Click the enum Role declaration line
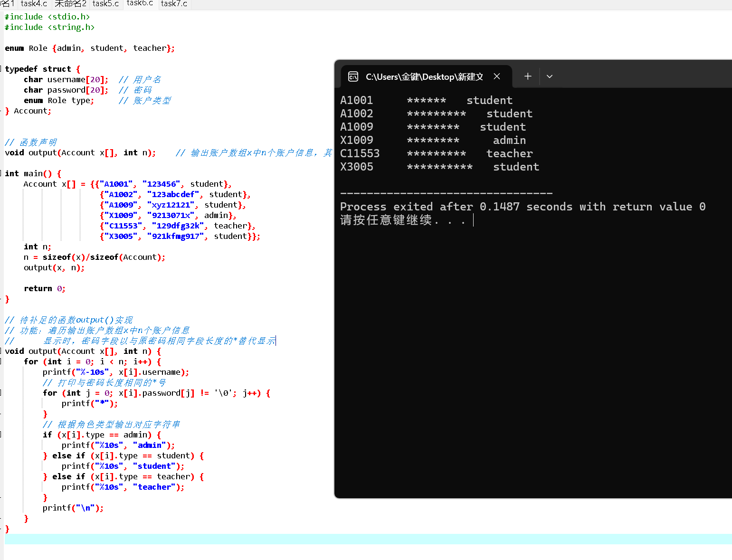 (x=90, y=48)
